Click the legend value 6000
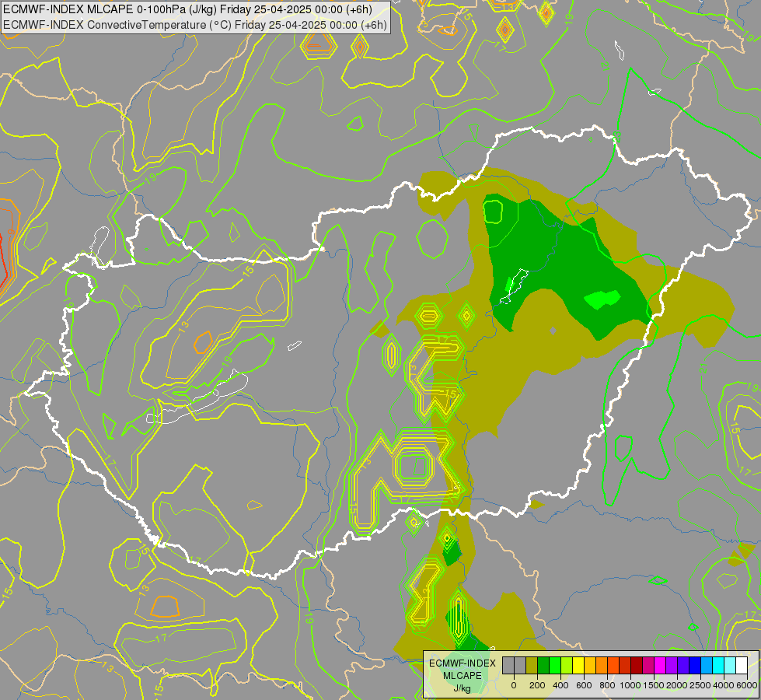 (x=747, y=685)
